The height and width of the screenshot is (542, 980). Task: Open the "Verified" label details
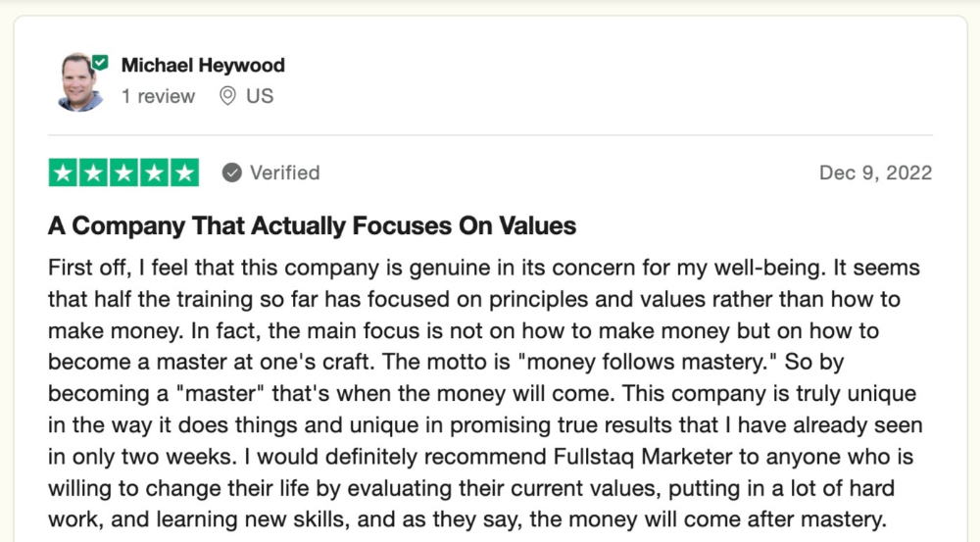coord(285,172)
